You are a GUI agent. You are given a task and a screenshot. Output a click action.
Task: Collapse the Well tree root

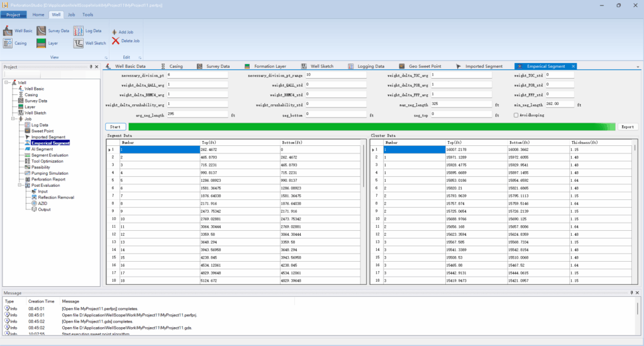[x=6, y=82]
